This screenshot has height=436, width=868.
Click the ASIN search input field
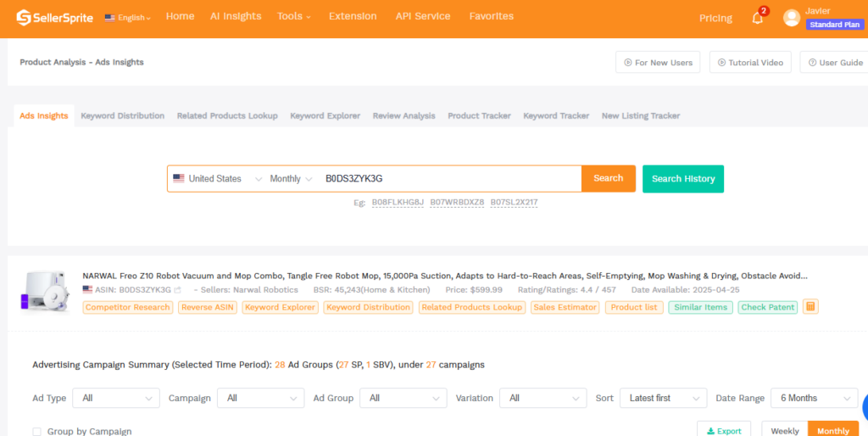point(449,178)
